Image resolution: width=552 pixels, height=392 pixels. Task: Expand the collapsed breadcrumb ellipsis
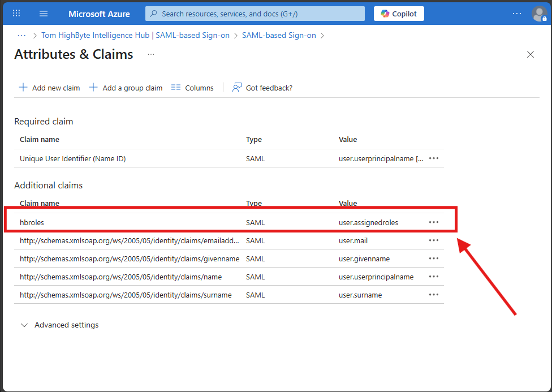pos(21,35)
